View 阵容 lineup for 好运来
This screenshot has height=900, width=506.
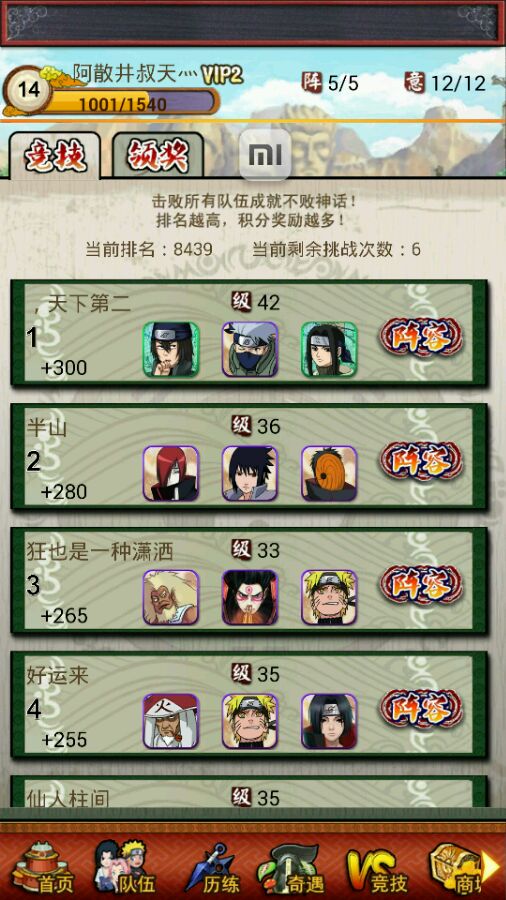pyautogui.click(x=421, y=709)
